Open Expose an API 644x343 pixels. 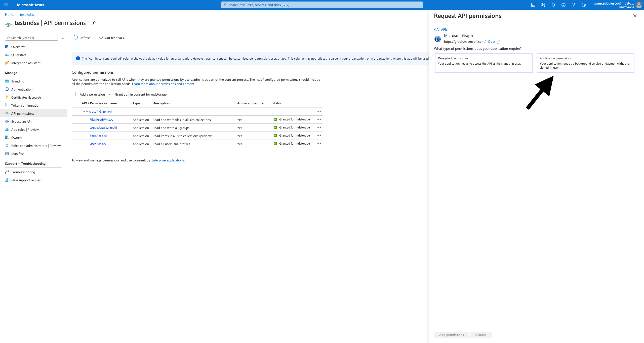[x=33, y=121]
